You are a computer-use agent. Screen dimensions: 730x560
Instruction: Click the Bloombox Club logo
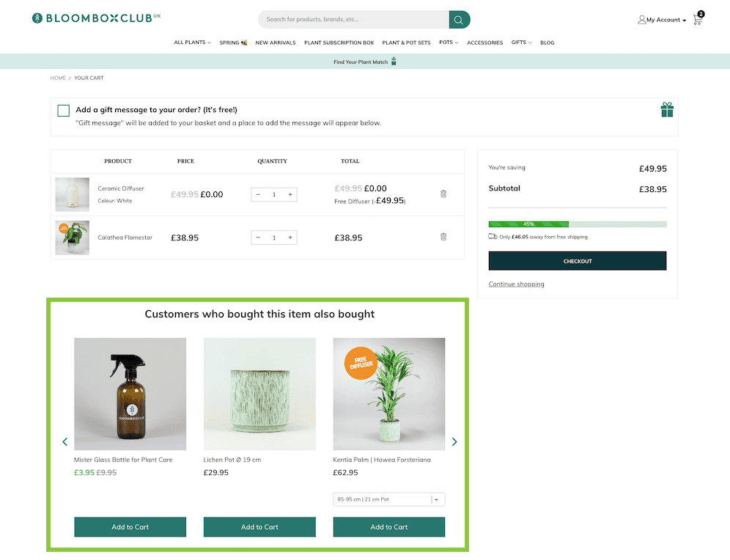click(96, 18)
